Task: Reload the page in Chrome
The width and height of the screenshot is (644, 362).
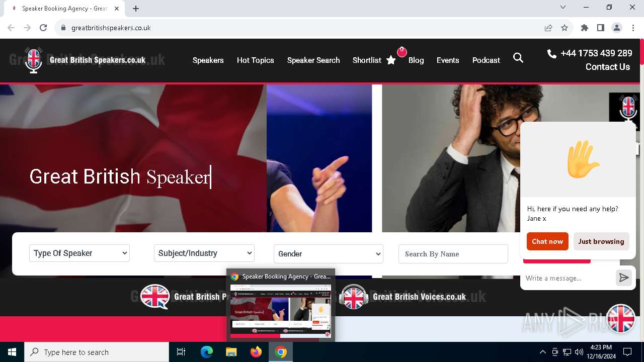Action: 43,28
